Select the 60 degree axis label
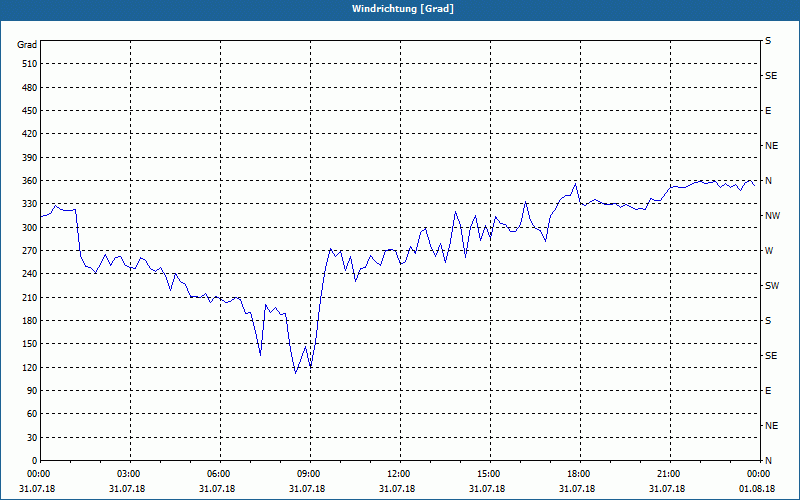This screenshot has width=800, height=500. (x=32, y=414)
